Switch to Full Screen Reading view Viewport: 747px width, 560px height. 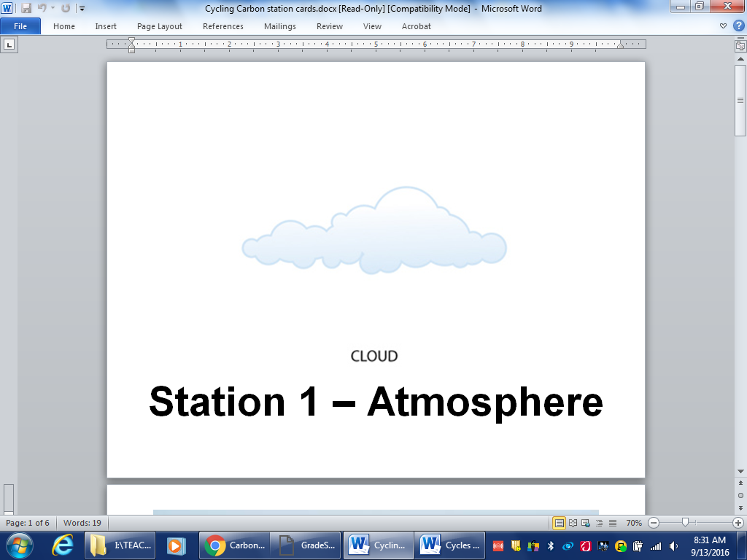[573, 523]
